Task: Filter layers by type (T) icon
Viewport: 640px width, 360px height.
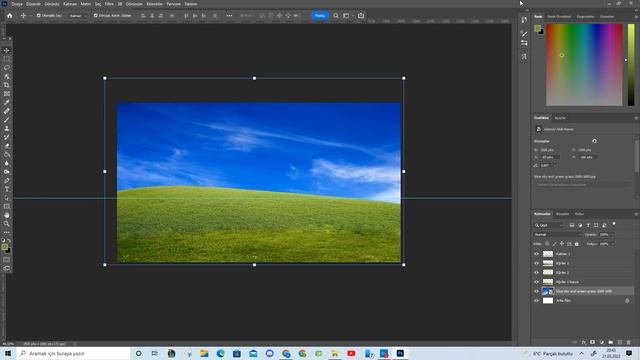Action: [588, 225]
